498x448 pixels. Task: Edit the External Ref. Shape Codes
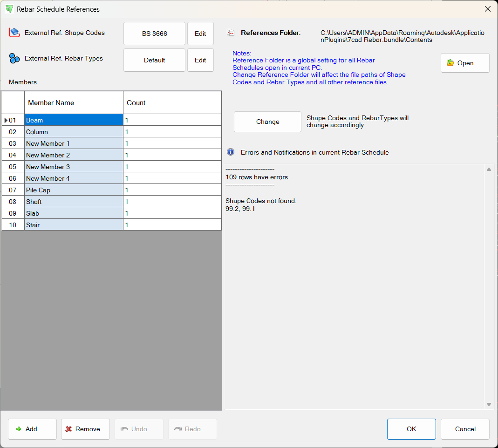200,34
